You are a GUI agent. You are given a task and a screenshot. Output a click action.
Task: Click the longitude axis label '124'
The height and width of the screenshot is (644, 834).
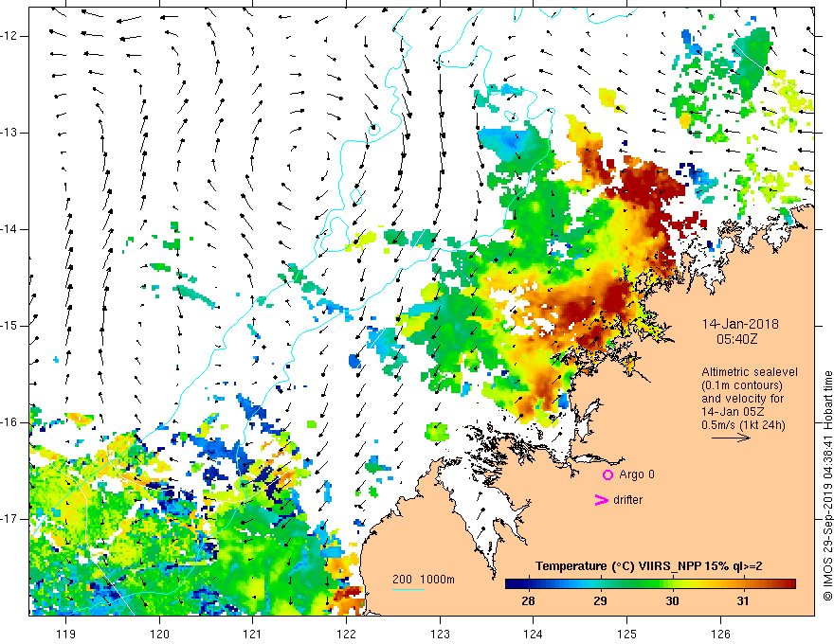pyautogui.click(x=533, y=634)
